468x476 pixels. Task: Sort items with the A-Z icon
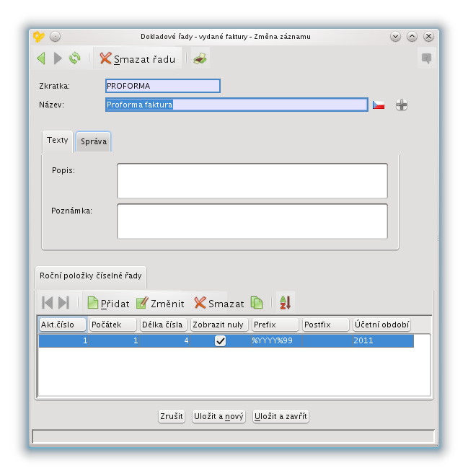pos(286,303)
